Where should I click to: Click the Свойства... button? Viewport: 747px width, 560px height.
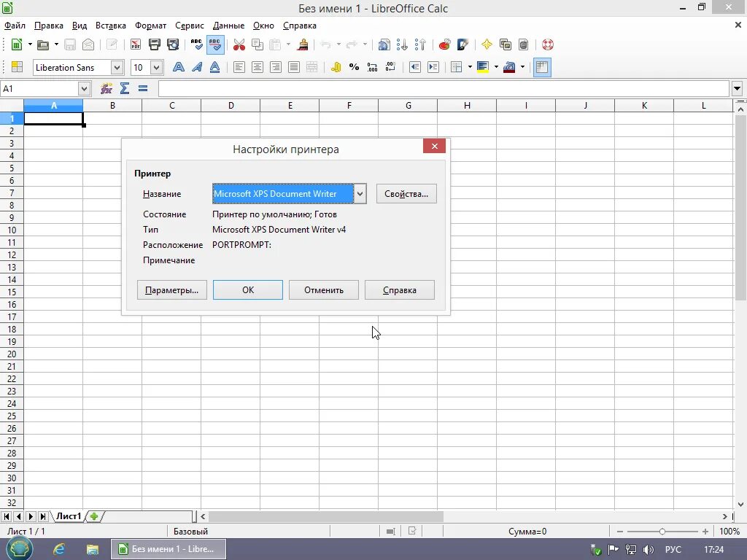[x=406, y=194]
